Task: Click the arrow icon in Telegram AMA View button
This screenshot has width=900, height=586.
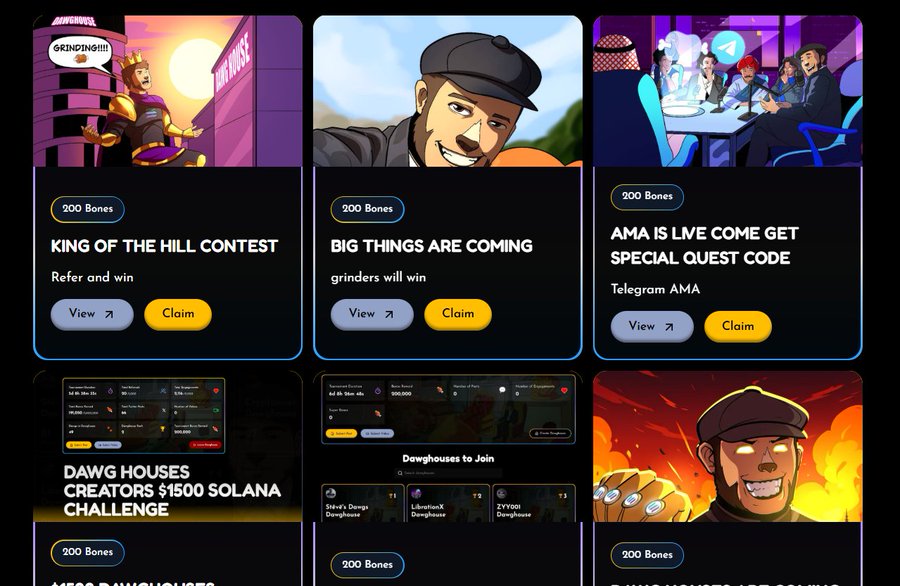Action: point(669,327)
